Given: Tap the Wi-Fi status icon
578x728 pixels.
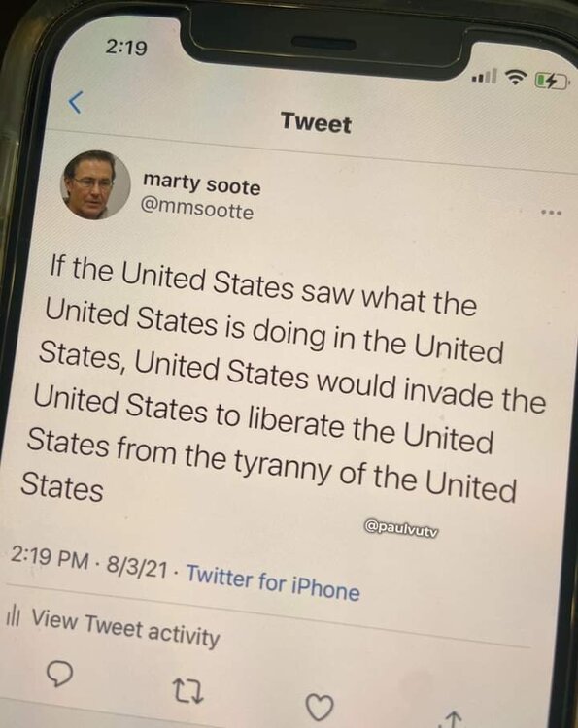Looking at the screenshot, I should point(514,77).
